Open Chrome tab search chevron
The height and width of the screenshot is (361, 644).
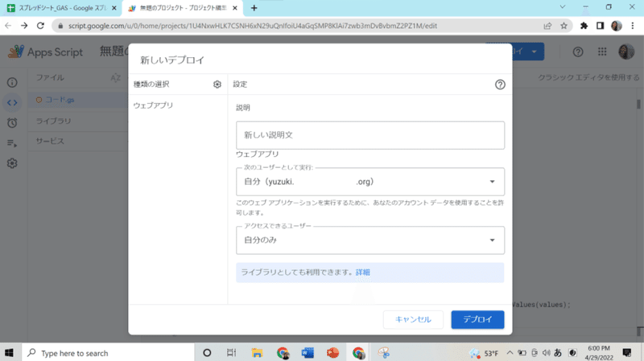click(x=563, y=7)
